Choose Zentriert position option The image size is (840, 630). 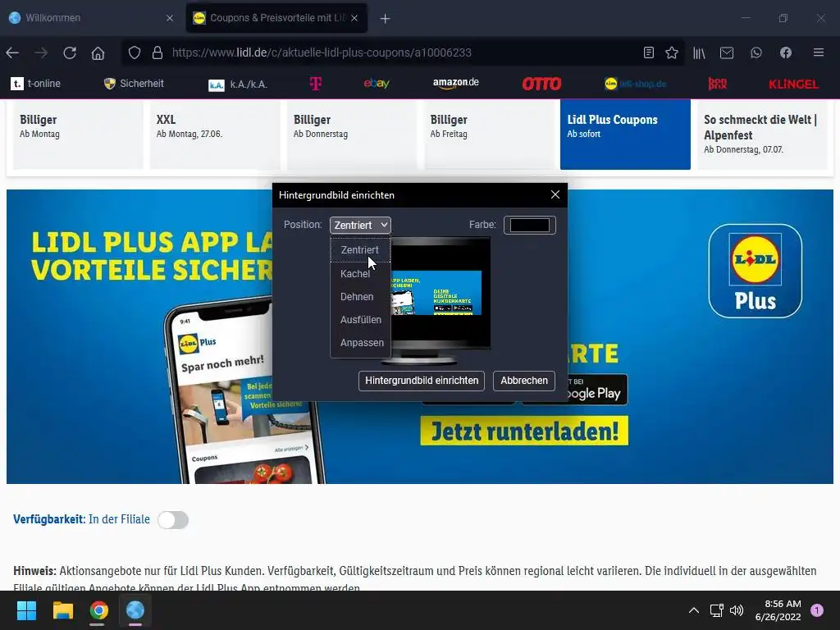coord(361,250)
